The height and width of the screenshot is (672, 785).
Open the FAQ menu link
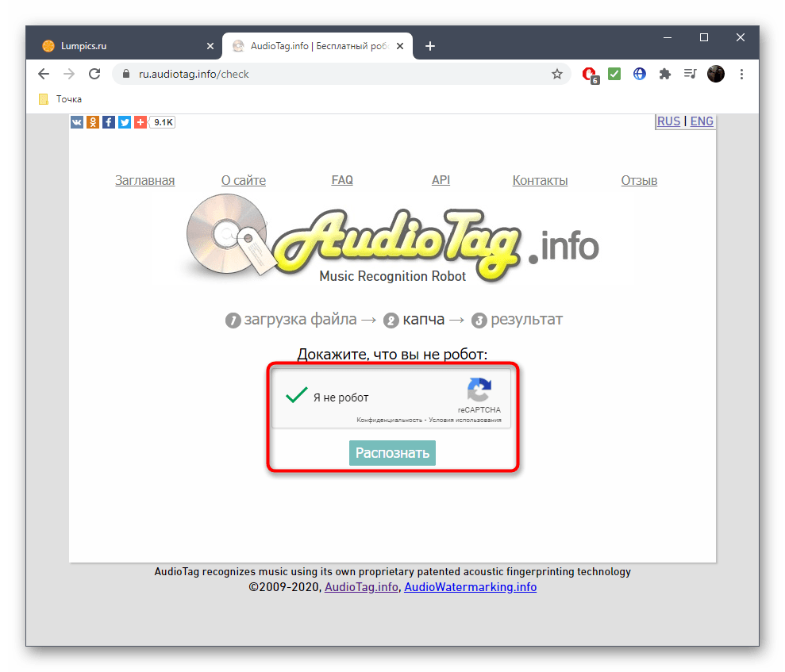coord(342,180)
